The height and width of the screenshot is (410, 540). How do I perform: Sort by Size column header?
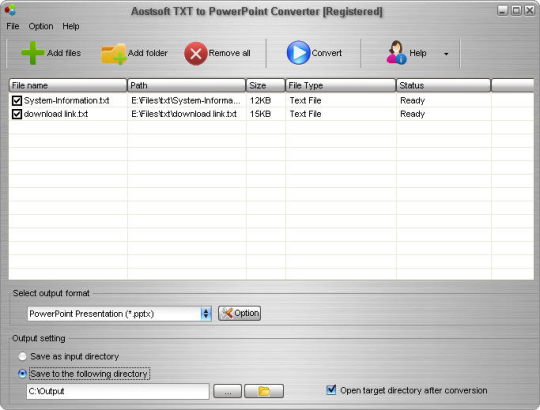(266, 85)
